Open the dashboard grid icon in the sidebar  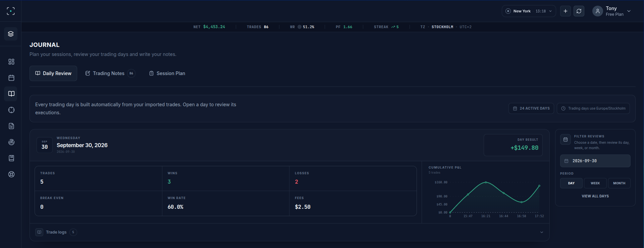click(x=11, y=62)
